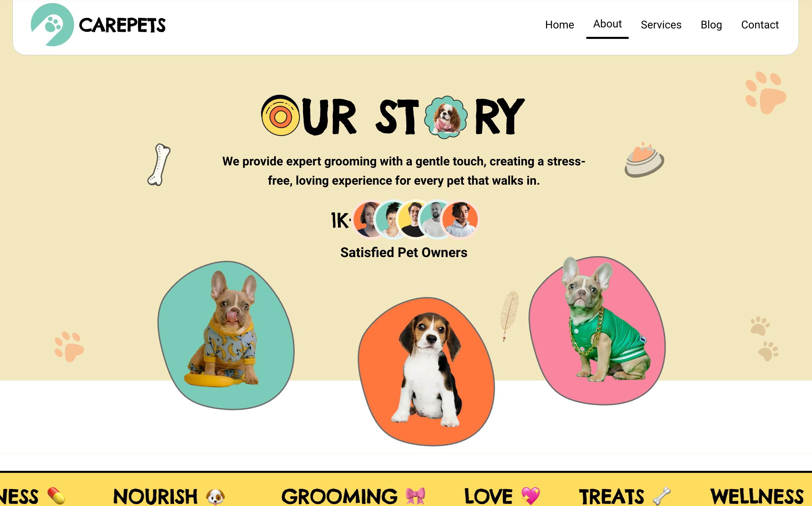Click the GROOMING ribbon emoji in ticker
Screen dimensions: 812x506
pyautogui.click(x=415, y=496)
